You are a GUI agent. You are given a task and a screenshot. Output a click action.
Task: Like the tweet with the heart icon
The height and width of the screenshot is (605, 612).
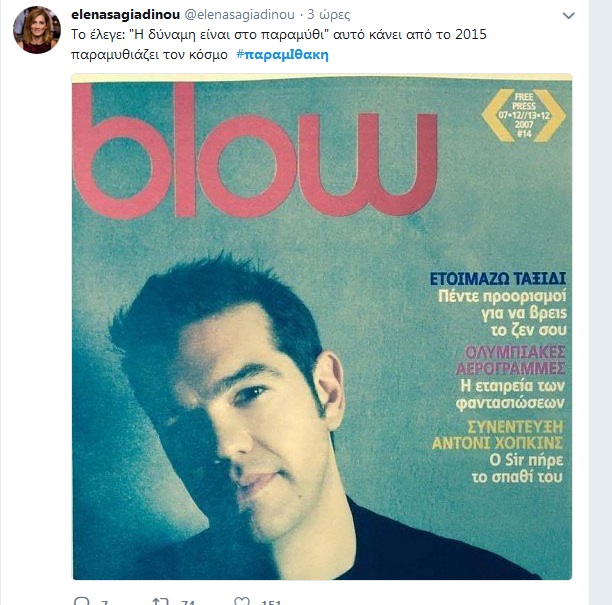242,601
